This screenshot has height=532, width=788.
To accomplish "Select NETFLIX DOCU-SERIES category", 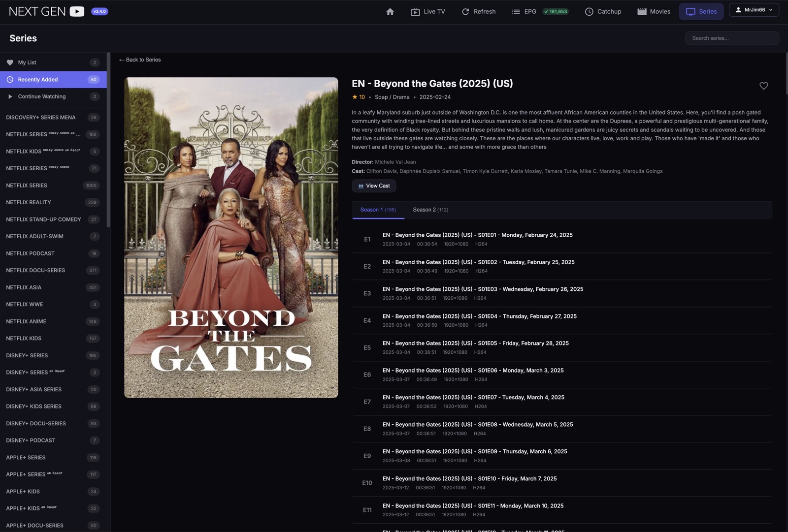I will (53, 270).
